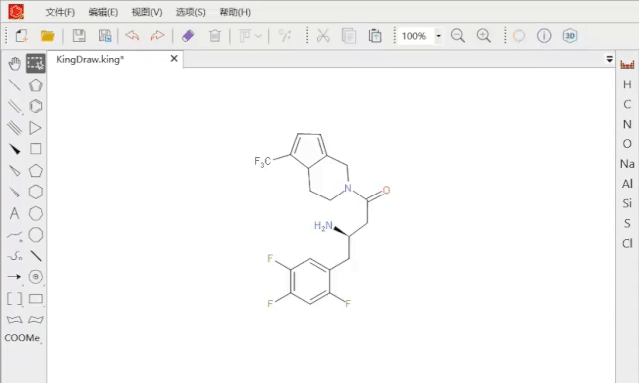Expand the document tab list arrow

coord(609,59)
